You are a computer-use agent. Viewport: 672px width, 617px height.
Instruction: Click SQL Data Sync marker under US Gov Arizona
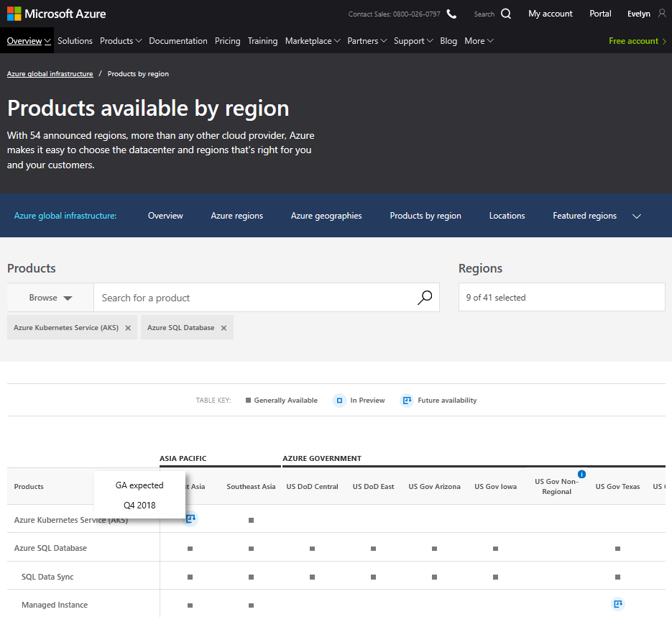435,577
